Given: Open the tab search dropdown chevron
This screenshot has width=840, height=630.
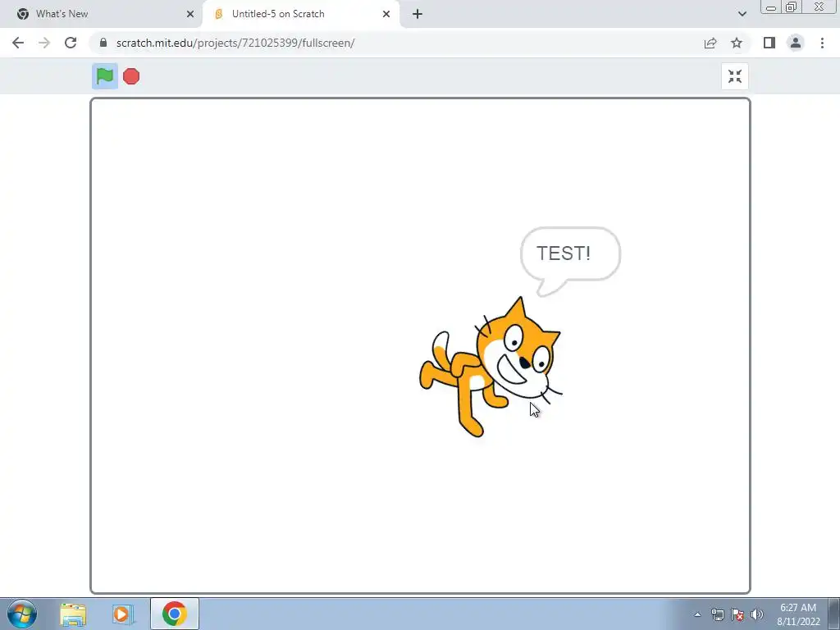Looking at the screenshot, I should (x=742, y=14).
